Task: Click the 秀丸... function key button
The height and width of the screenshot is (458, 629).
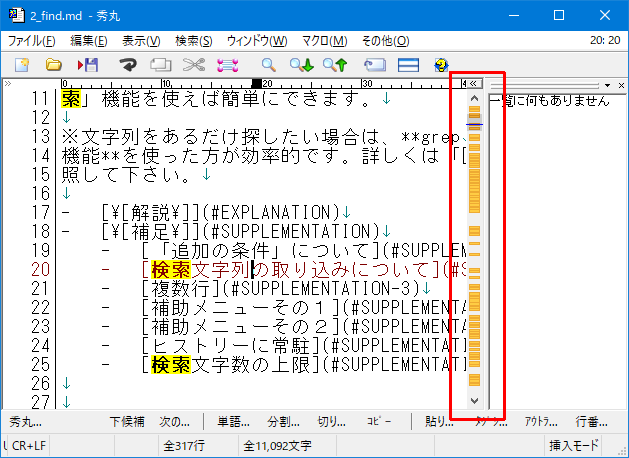Action: point(25,422)
